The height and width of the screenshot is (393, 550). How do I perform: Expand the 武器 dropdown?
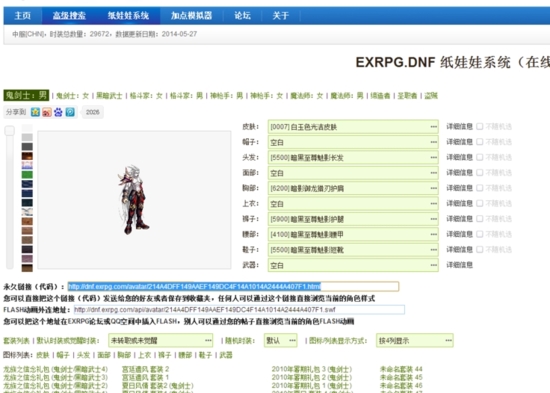tap(353, 265)
